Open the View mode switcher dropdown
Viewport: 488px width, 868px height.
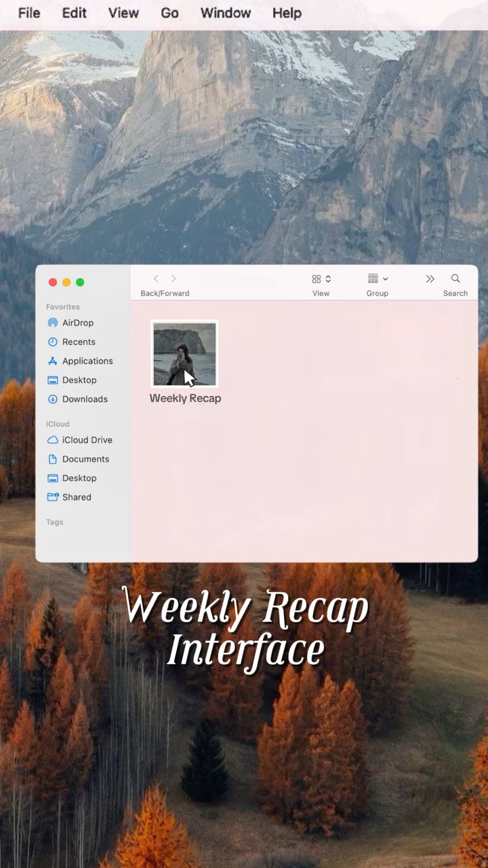point(321,279)
